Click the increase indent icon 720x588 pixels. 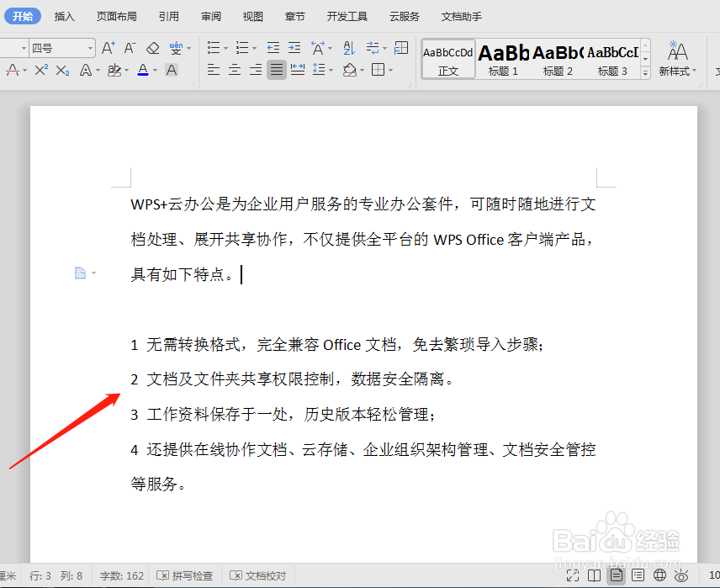click(294, 48)
